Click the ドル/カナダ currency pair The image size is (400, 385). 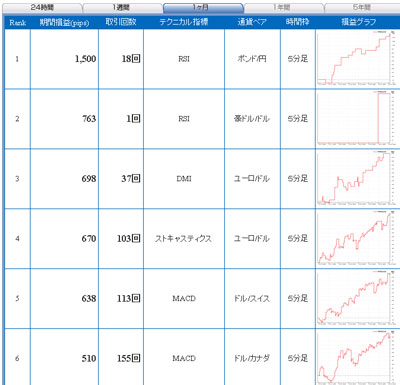click(252, 358)
